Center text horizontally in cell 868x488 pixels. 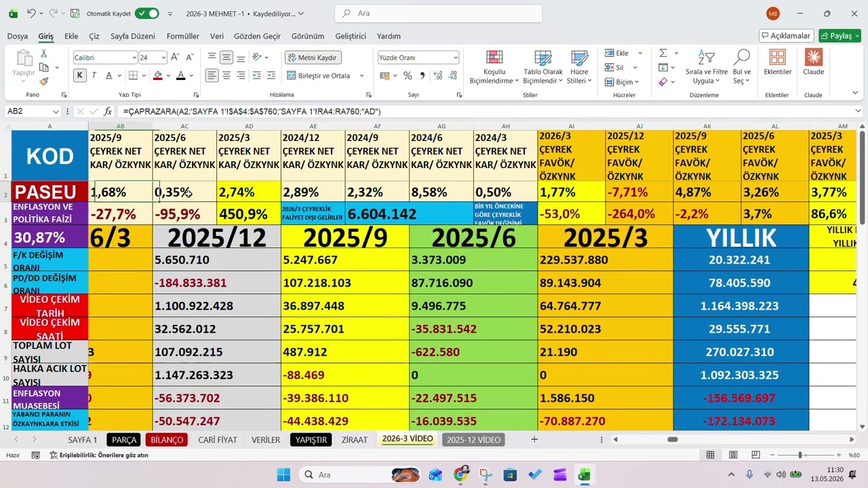click(226, 75)
